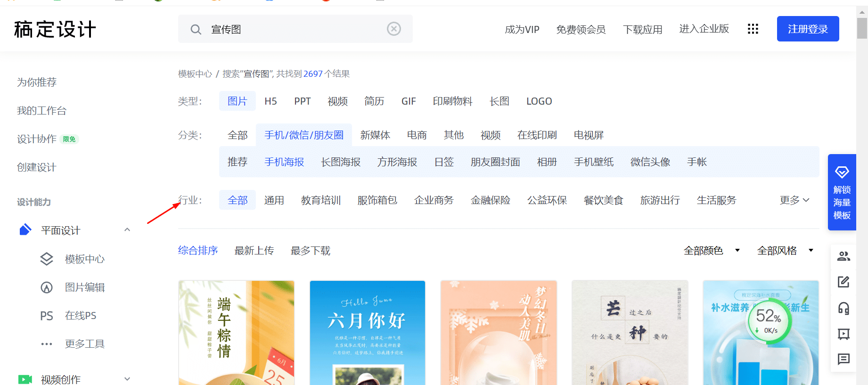This screenshot has height=385, width=868.
Task: Sort by 最新上传
Action: pyautogui.click(x=254, y=250)
